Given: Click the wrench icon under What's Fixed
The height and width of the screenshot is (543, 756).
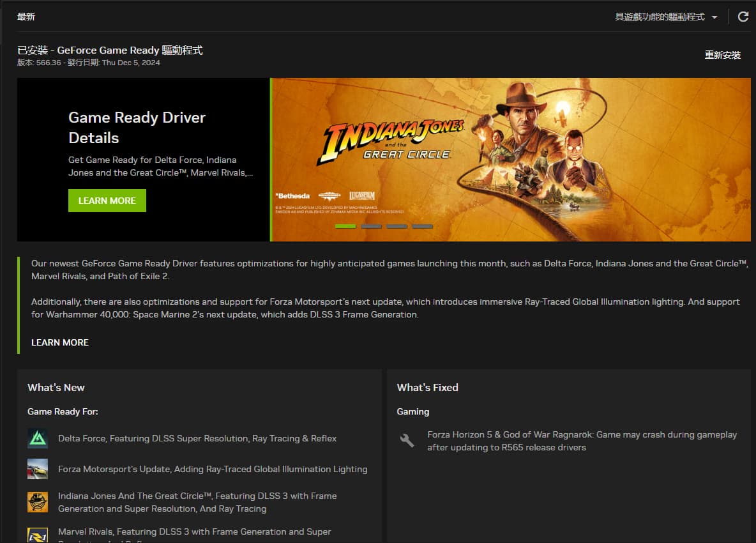Looking at the screenshot, I should (x=407, y=441).
